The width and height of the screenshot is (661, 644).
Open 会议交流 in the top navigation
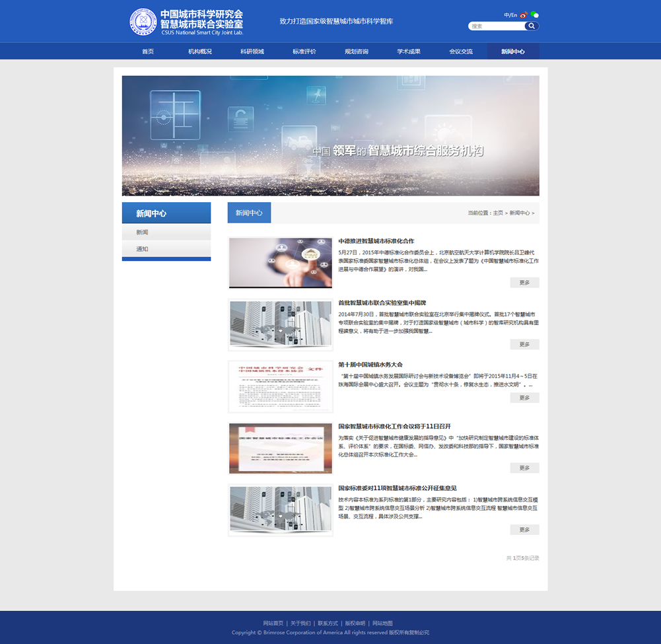[461, 52]
